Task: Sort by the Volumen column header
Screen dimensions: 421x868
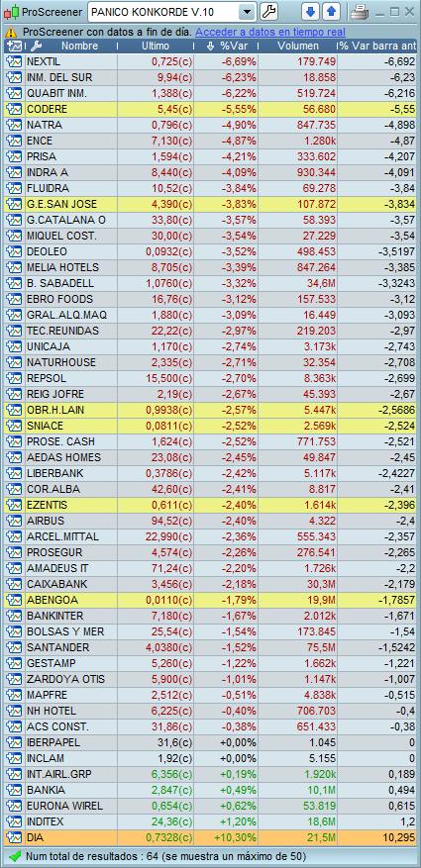Action: pyautogui.click(x=298, y=47)
